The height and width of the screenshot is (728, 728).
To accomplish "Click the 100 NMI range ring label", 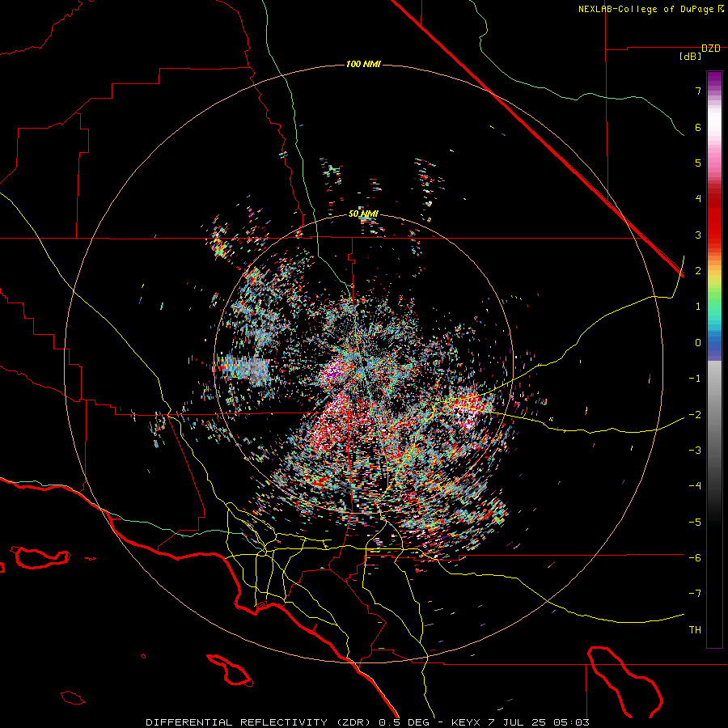I will click(363, 64).
